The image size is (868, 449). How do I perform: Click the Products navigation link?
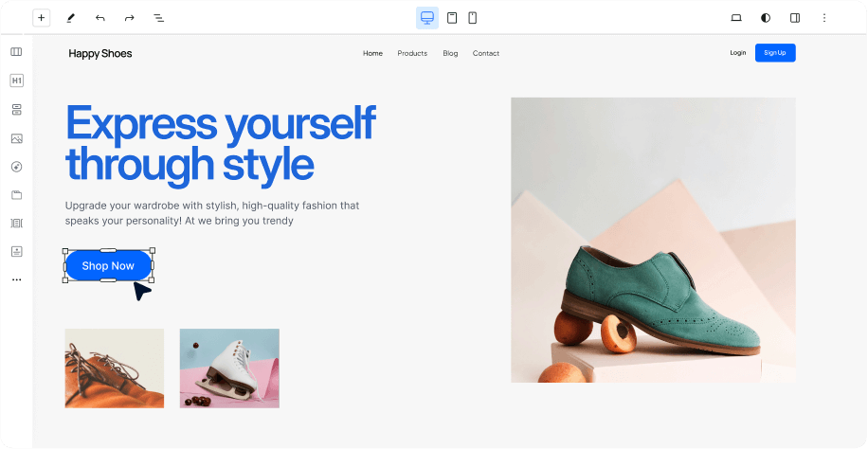pos(412,53)
